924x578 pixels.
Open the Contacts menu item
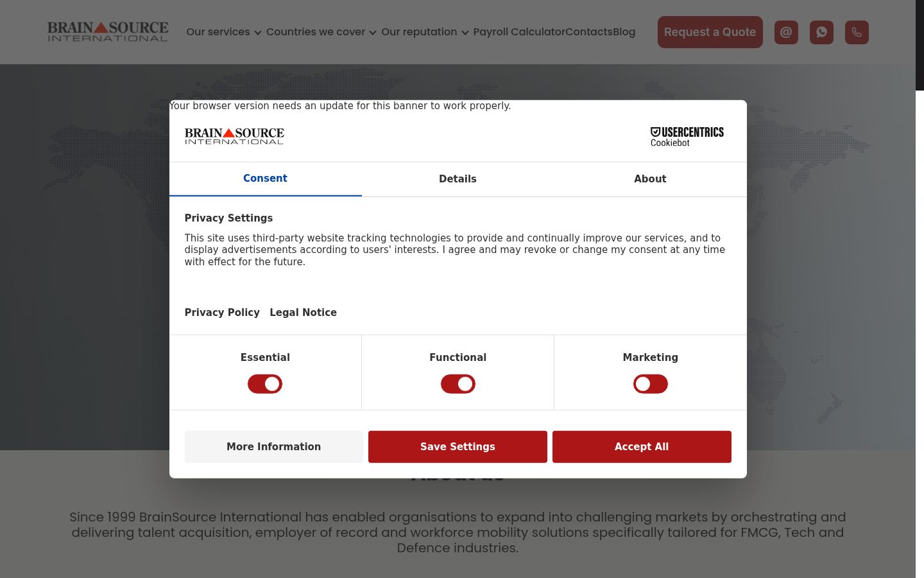click(589, 32)
